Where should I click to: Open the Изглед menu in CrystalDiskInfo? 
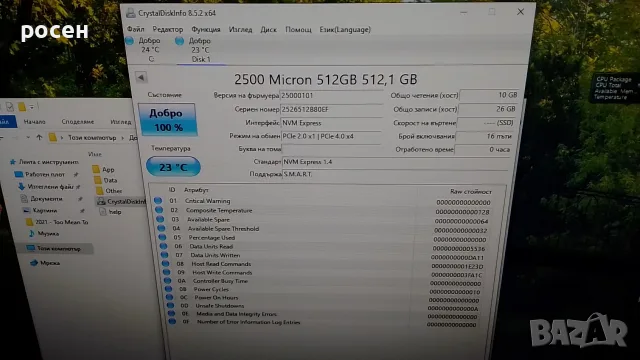pos(240,29)
